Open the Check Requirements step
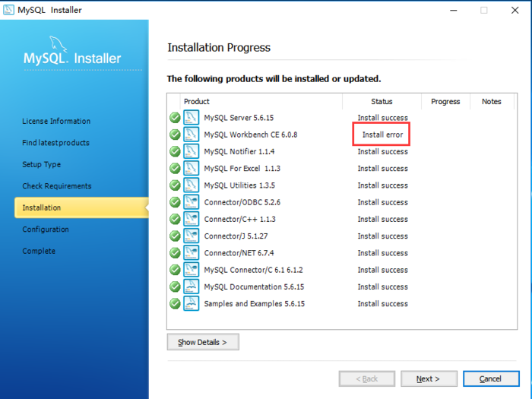The width and height of the screenshot is (532, 399). [57, 186]
